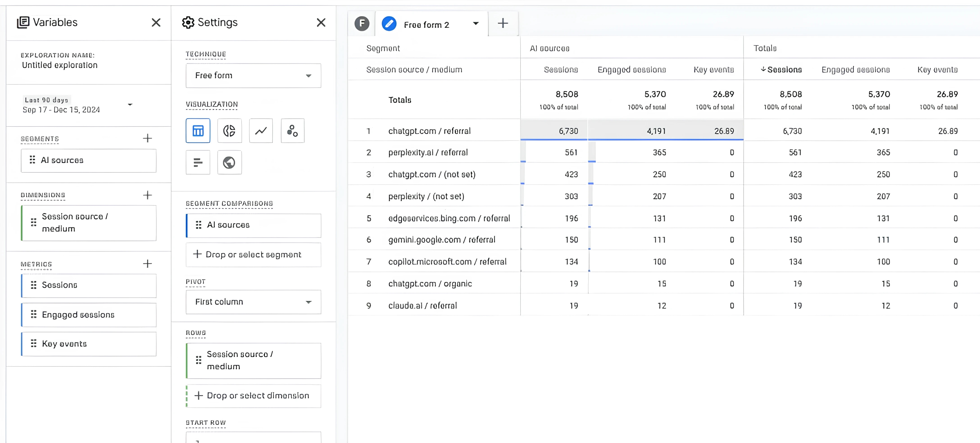Select the Key events metric chip
This screenshot has height=443, width=980.
tap(89, 344)
